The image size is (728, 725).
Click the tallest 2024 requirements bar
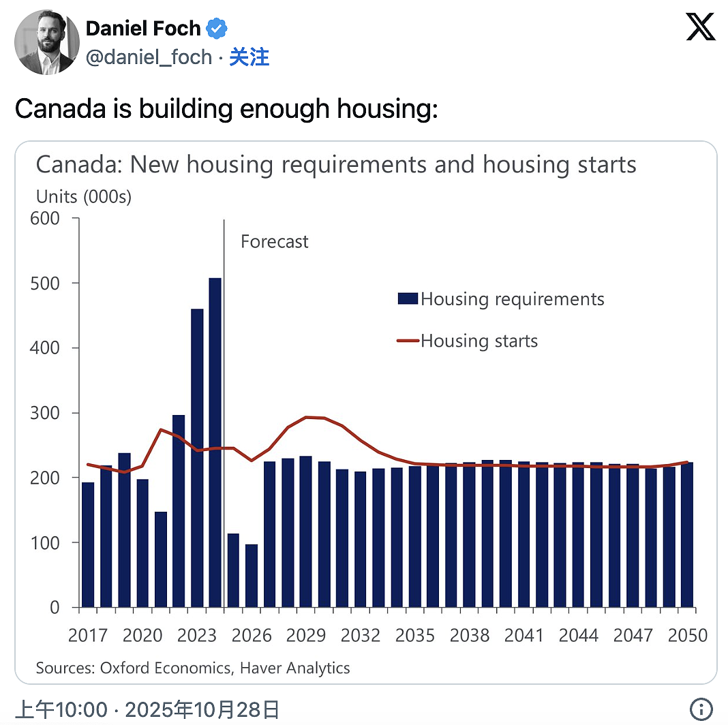point(215,442)
